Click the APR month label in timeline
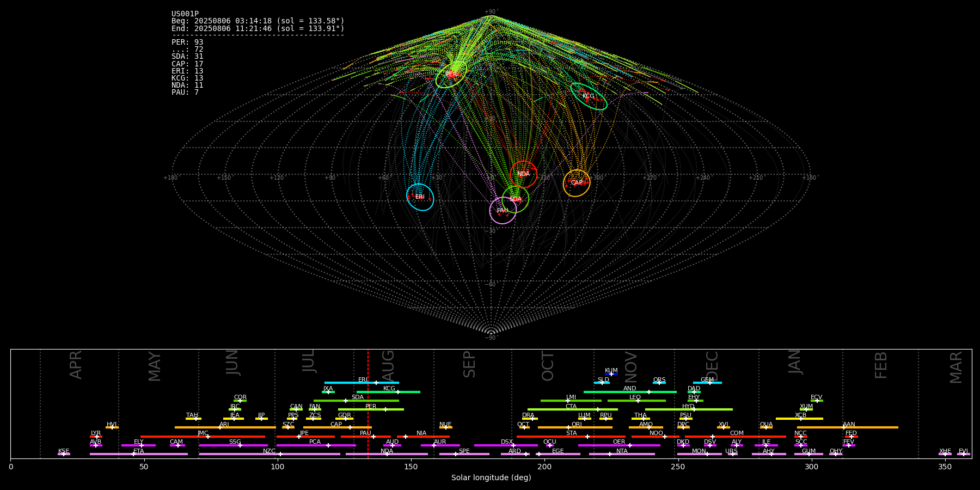Viewport: 980px width, 490px height. [76, 365]
